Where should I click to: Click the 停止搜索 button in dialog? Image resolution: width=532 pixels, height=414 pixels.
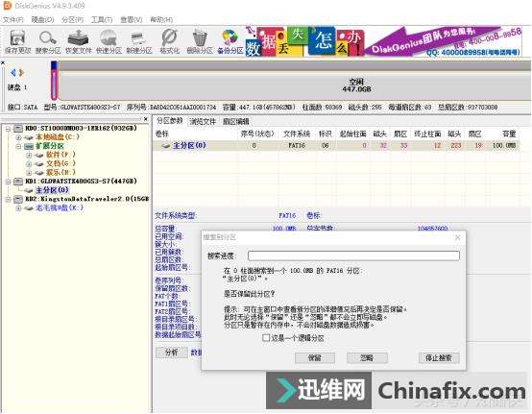439,357
